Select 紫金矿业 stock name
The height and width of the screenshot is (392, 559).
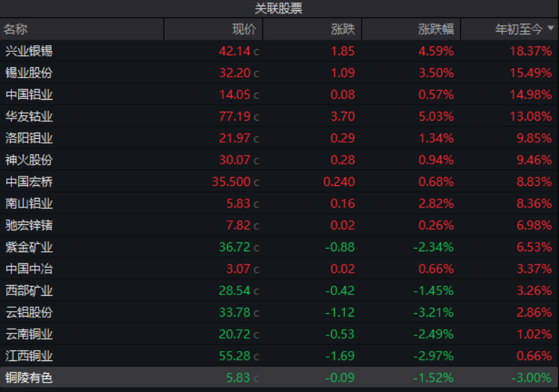(x=29, y=247)
